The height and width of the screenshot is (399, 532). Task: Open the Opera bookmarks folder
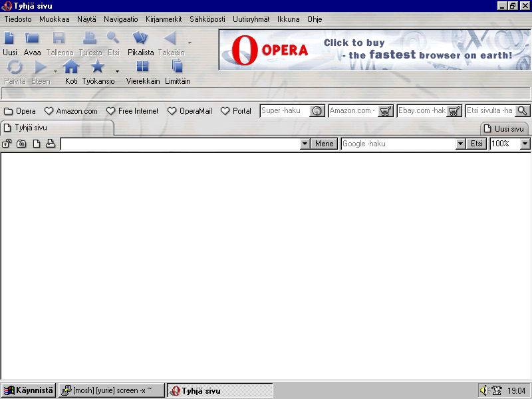point(20,111)
